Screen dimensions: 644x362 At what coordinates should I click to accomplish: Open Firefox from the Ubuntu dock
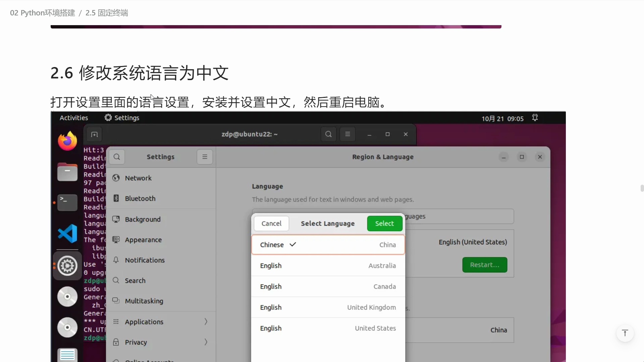67,141
